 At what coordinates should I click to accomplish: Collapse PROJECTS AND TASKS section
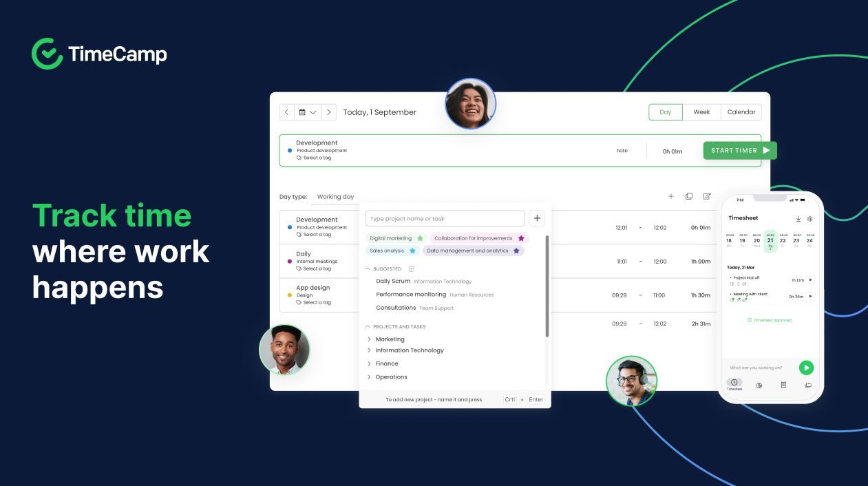pos(368,327)
